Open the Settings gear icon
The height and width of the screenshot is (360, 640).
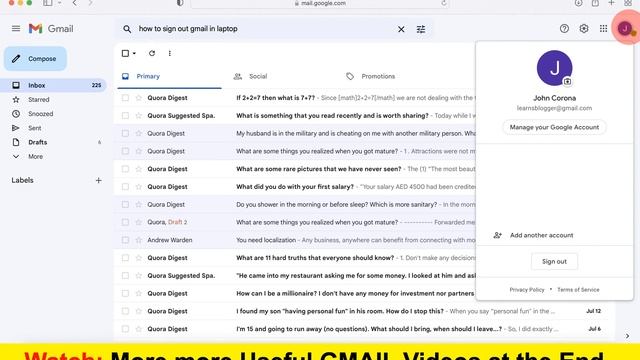[x=584, y=29]
